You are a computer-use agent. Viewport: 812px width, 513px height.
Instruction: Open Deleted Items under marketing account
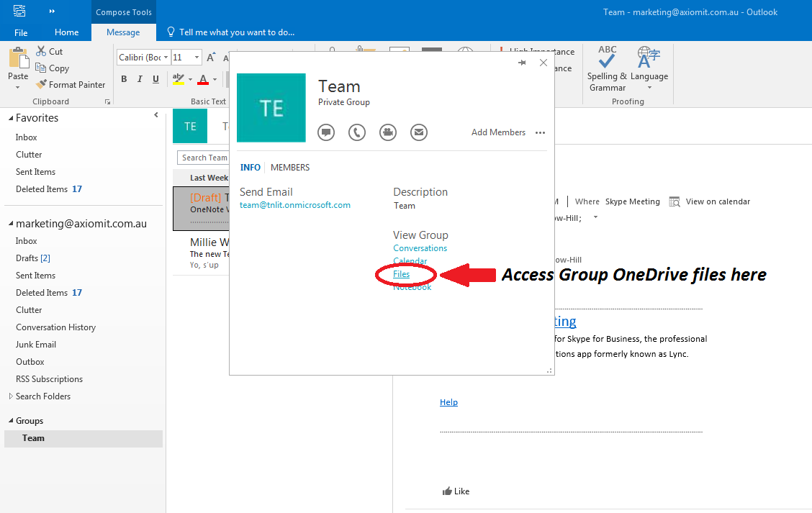(49, 293)
